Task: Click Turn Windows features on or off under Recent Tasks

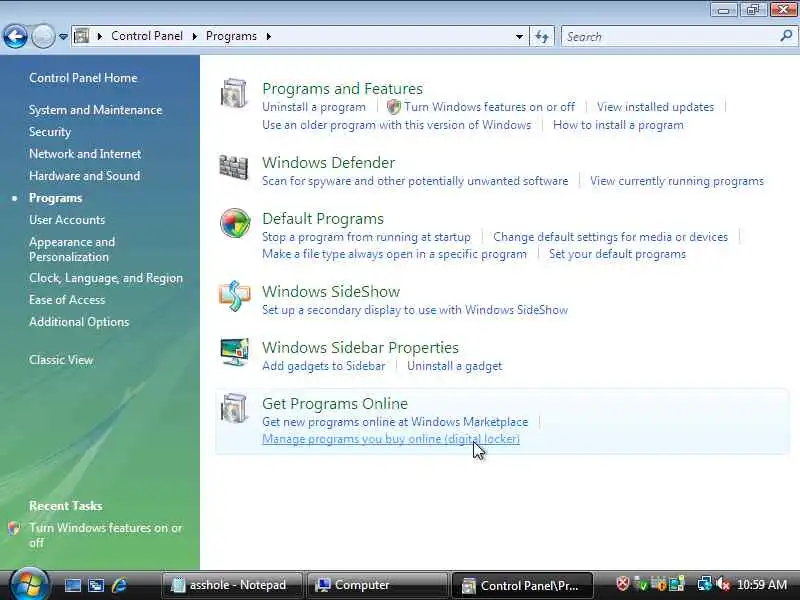Action: (x=106, y=535)
